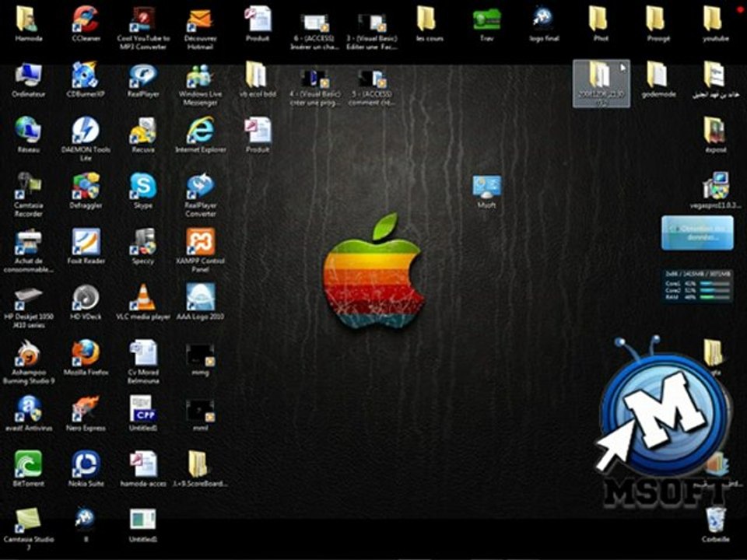Select the 3 - (Visual Basic) video file
Viewport: 747px width, 560px height.
pyautogui.click(x=372, y=31)
